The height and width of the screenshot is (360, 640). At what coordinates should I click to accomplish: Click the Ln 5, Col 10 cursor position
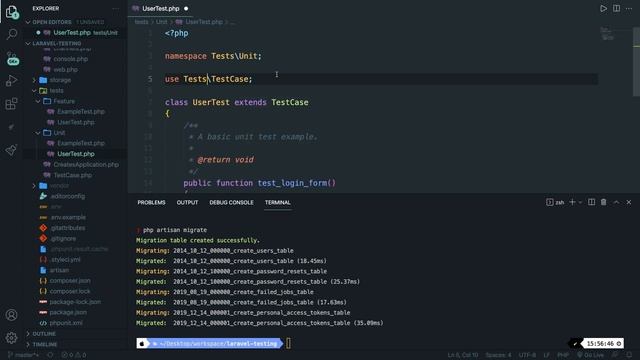[463, 355]
